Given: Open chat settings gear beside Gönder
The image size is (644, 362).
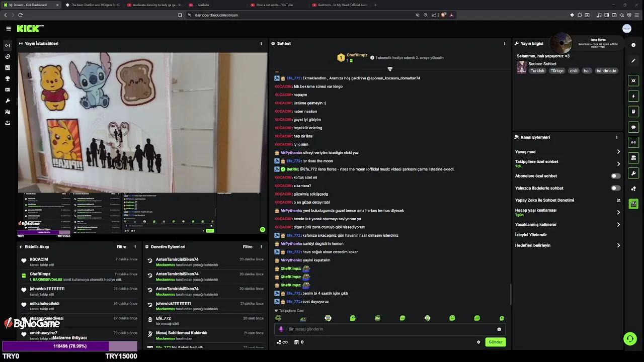Looking at the screenshot, I should pos(478,342).
